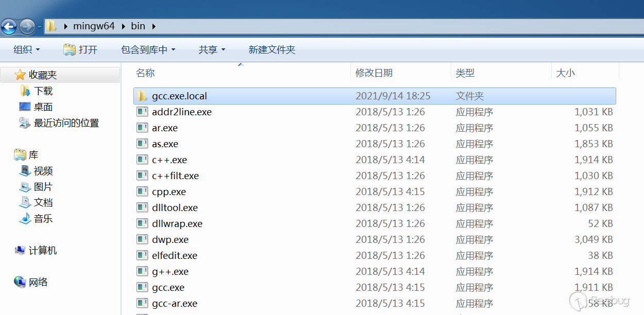Click the 桌面 monitor icon in sidebar

click(x=25, y=107)
